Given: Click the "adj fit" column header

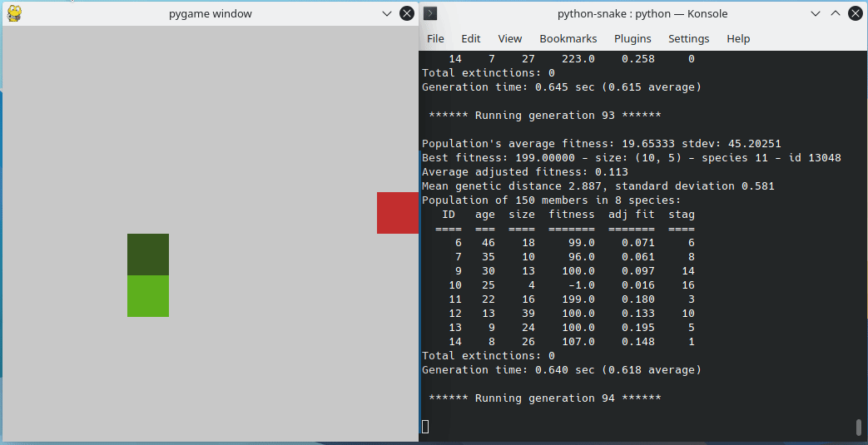Looking at the screenshot, I should [x=631, y=215].
